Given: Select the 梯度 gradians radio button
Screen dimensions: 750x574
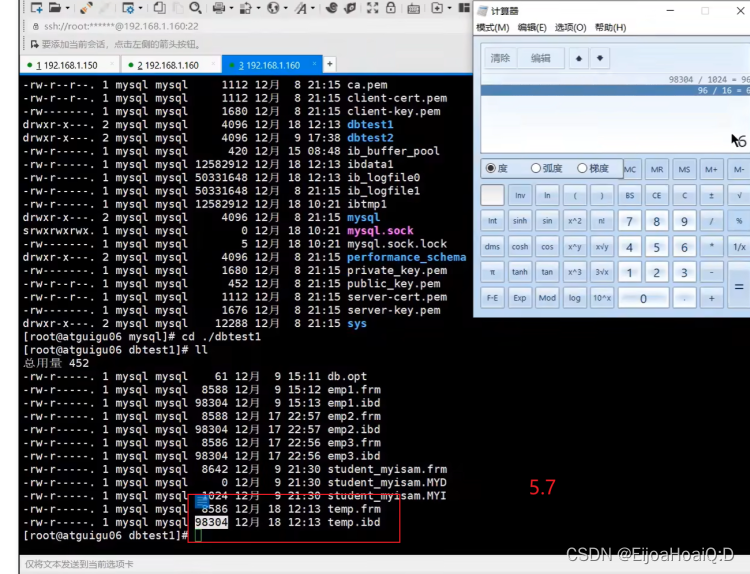Looking at the screenshot, I should click(x=582, y=168).
